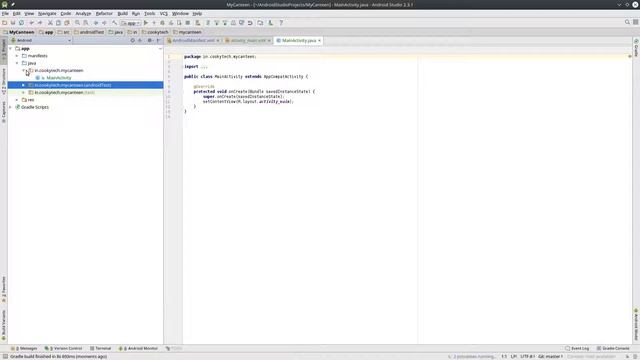Open the Android project view dropdown
640x360 pixels.
pos(41,40)
